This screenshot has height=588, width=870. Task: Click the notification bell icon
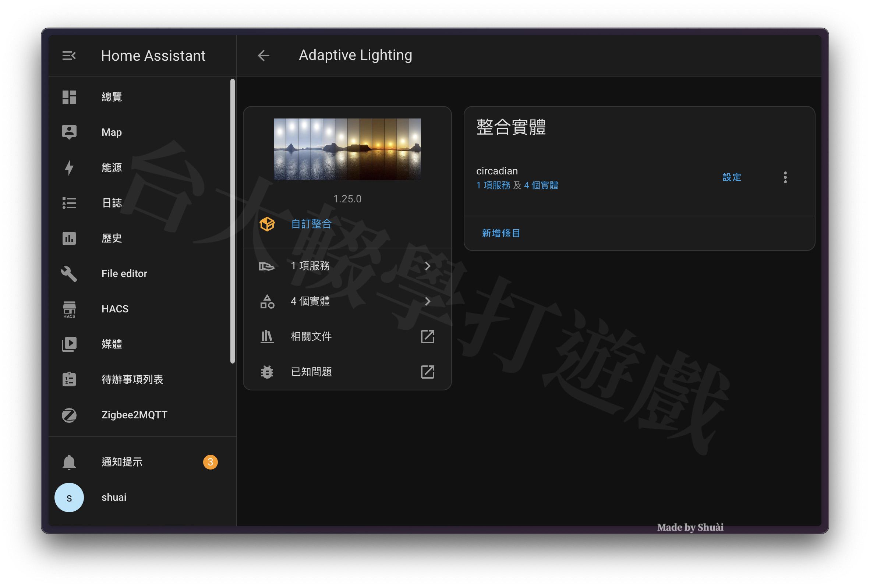point(69,462)
